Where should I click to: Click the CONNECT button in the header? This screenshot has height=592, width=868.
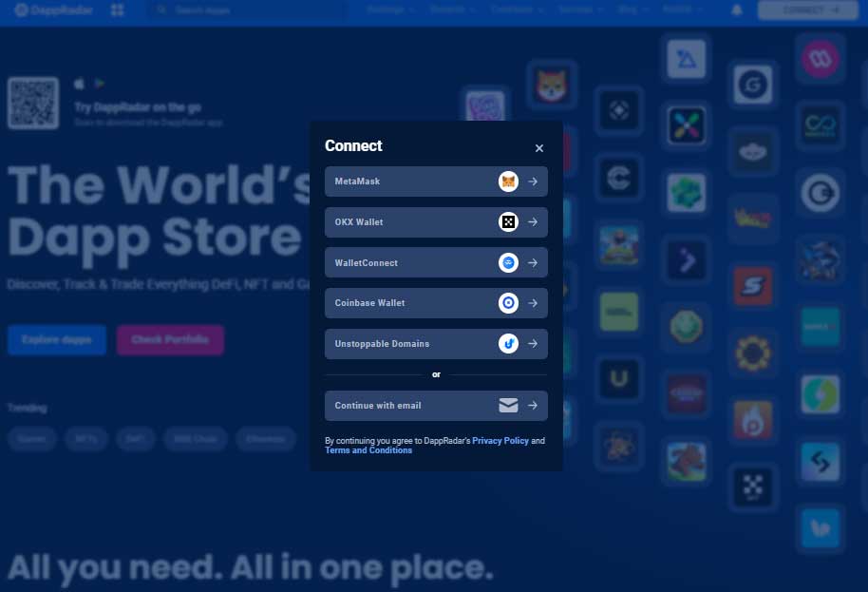pos(807,10)
